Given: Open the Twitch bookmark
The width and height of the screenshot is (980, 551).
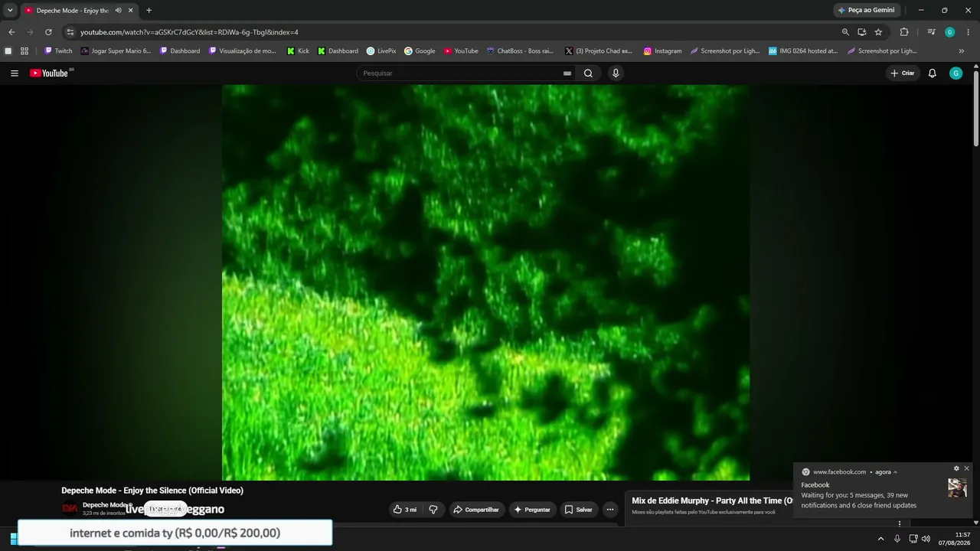Looking at the screenshot, I should click(x=58, y=51).
